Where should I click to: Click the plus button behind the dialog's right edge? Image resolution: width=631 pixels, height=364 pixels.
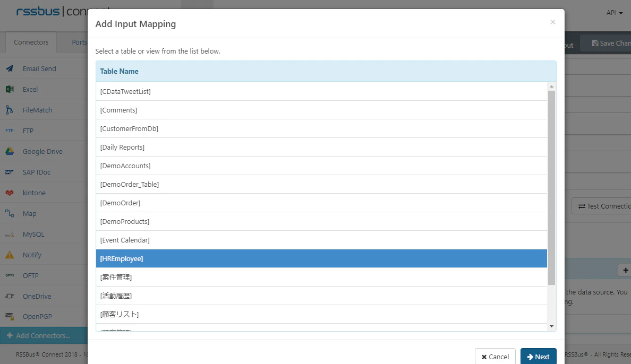click(x=625, y=270)
